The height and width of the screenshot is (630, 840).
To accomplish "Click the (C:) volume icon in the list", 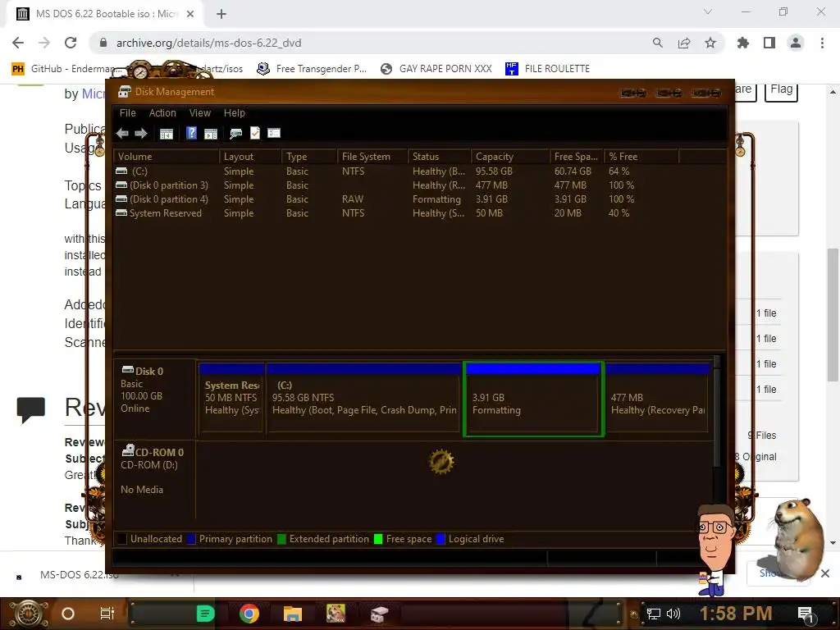I will (121, 171).
